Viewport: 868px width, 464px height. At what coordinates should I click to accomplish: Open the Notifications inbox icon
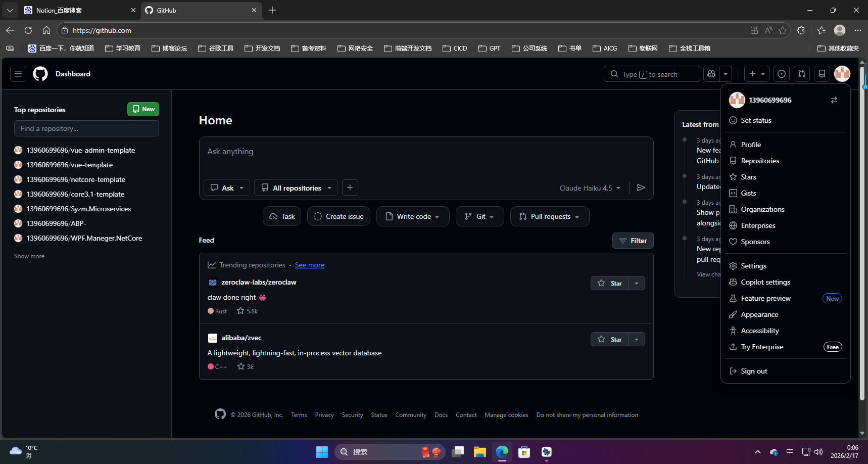(x=822, y=74)
